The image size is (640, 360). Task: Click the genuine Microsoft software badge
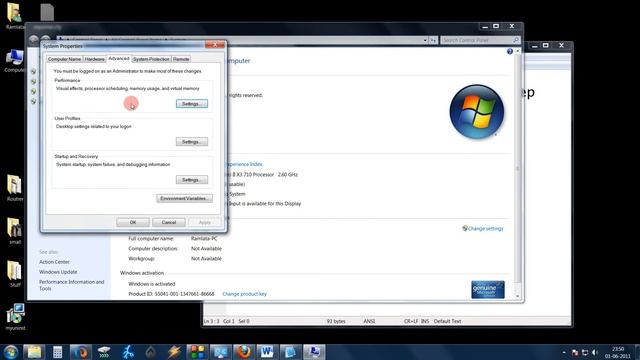click(x=488, y=289)
